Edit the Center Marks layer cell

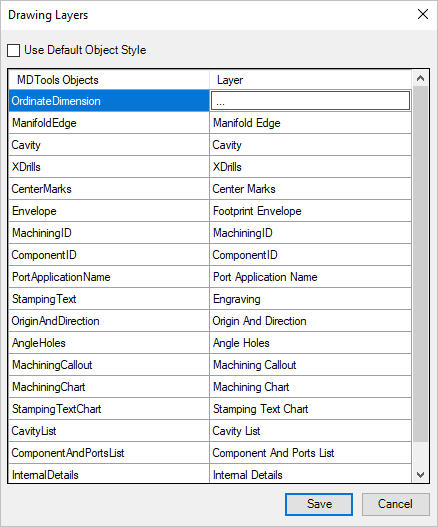click(310, 189)
